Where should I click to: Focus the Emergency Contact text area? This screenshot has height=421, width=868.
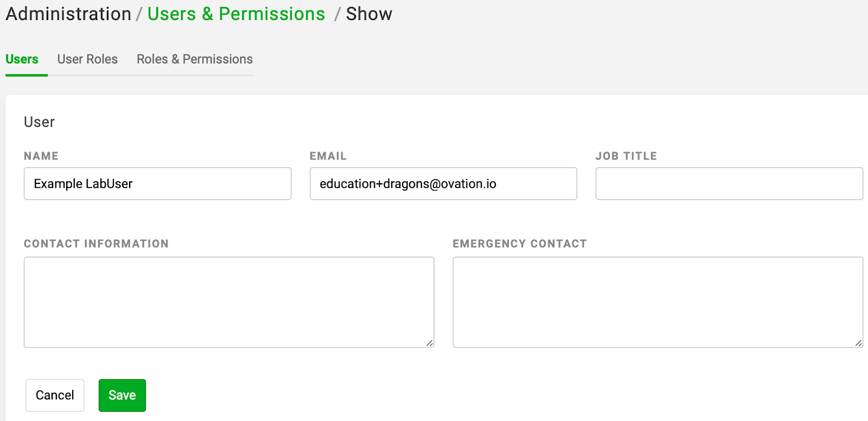point(658,302)
